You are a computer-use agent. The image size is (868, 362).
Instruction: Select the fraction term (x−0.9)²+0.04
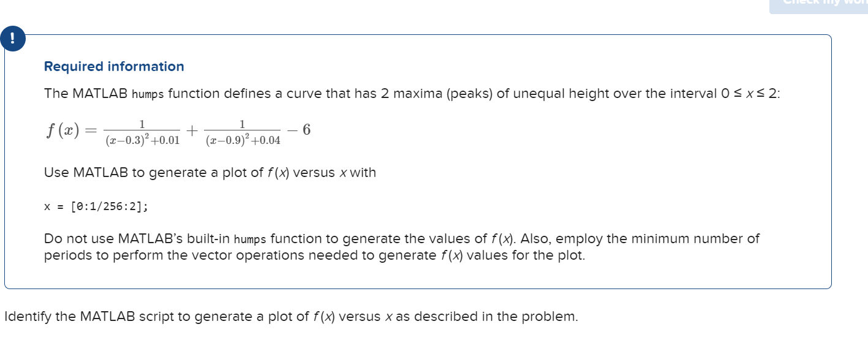coord(243,139)
